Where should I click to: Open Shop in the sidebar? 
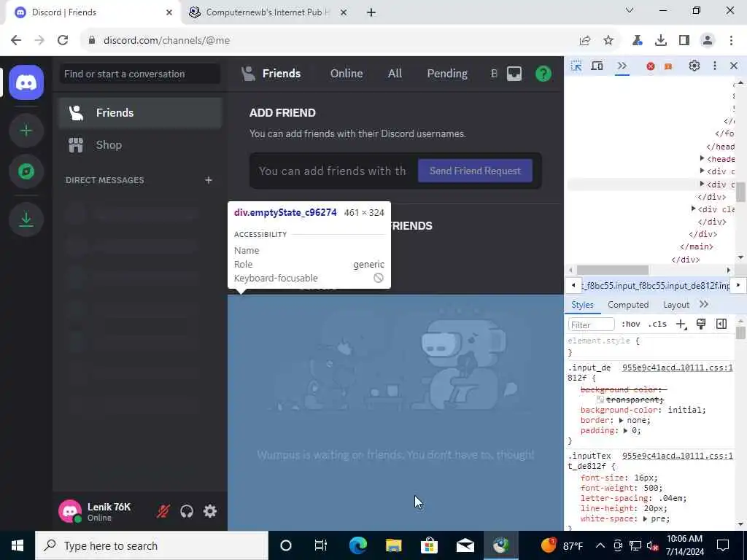click(140, 145)
